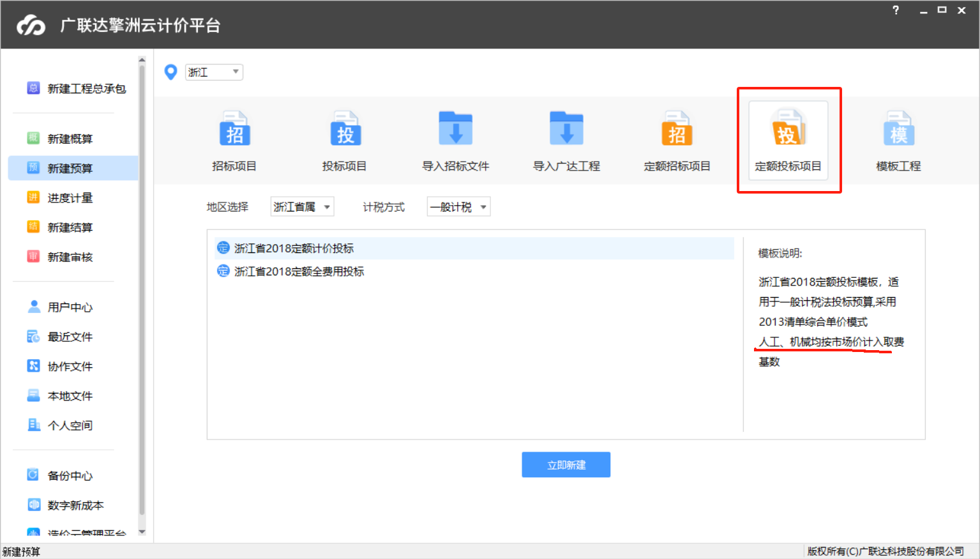This screenshot has width=980, height=559.
Task: Click the 新建审核 sidebar icon
Action: click(x=33, y=256)
